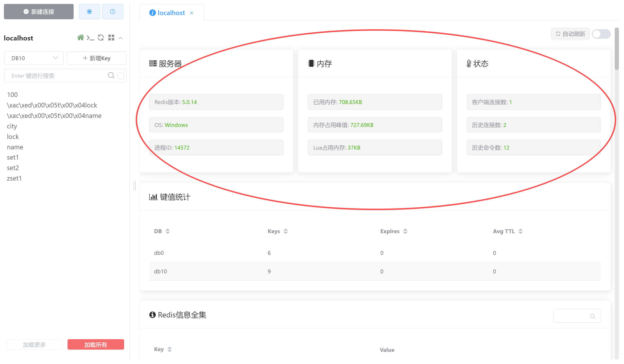Open the DB10 database dropdown
Viewport: 624px width, 364px height.
[34, 58]
